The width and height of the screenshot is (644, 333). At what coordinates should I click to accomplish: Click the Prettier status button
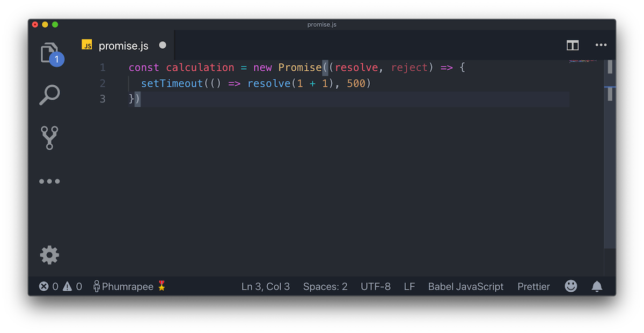[533, 286]
